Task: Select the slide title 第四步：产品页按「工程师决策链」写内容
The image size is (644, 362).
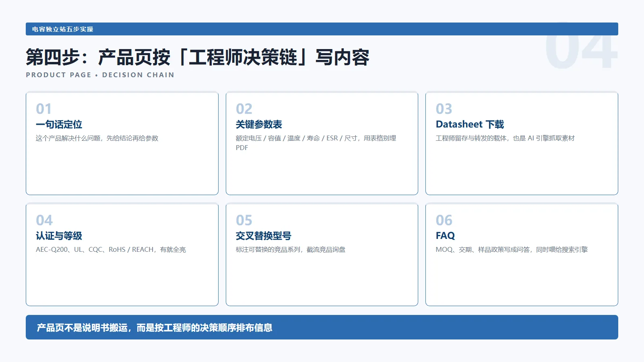Action: (198, 57)
